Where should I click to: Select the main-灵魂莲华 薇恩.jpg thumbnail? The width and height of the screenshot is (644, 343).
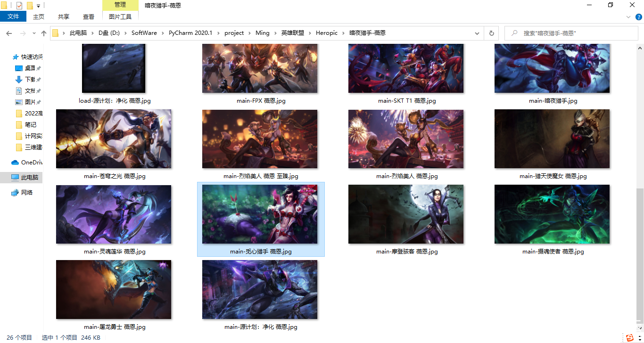tap(114, 214)
